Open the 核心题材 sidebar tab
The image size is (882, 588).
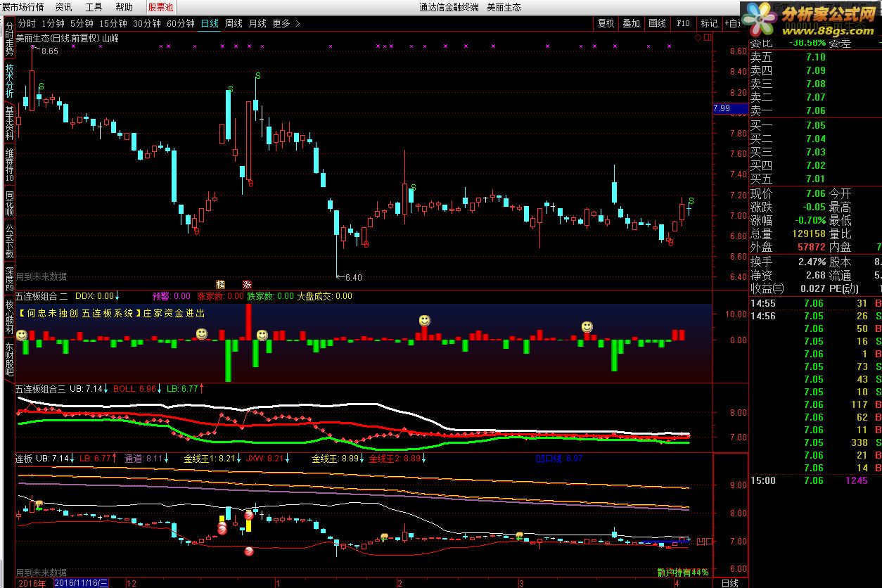point(9,317)
